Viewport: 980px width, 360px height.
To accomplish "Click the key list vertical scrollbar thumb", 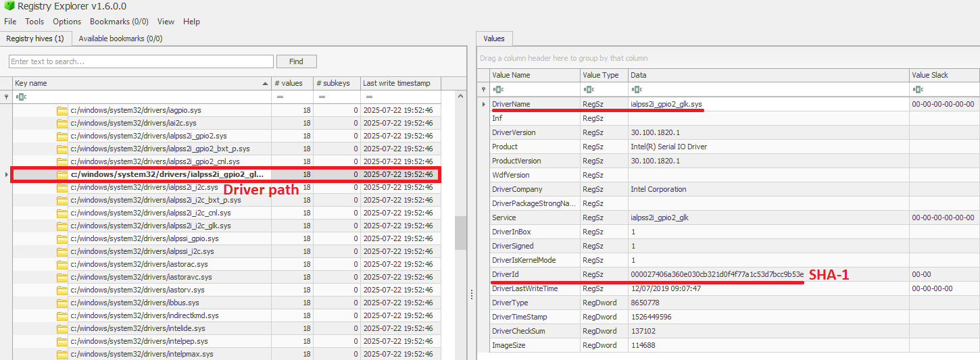I will click(460, 233).
